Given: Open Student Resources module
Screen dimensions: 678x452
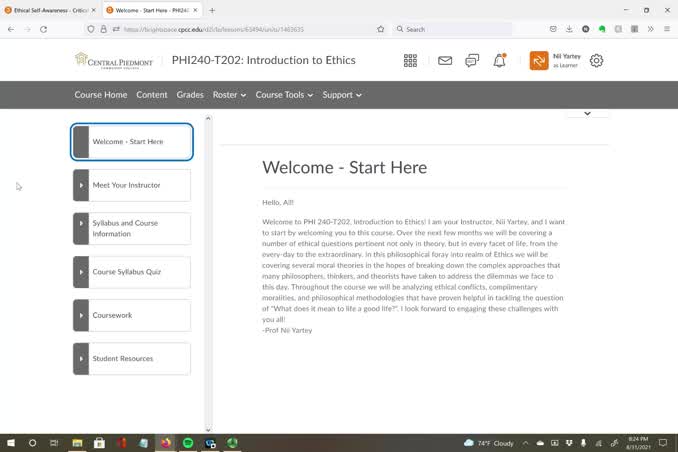Looking at the screenshot, I should point(132,359).
